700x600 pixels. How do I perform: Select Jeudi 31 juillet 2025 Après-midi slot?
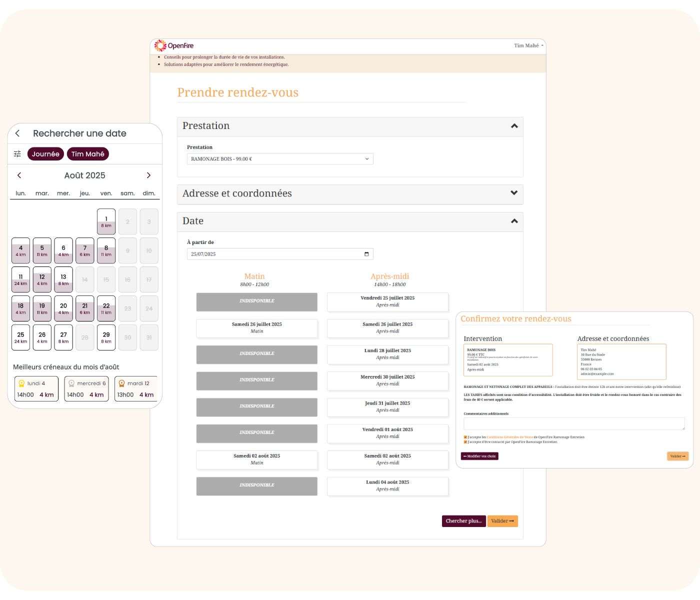click(387, 406)
